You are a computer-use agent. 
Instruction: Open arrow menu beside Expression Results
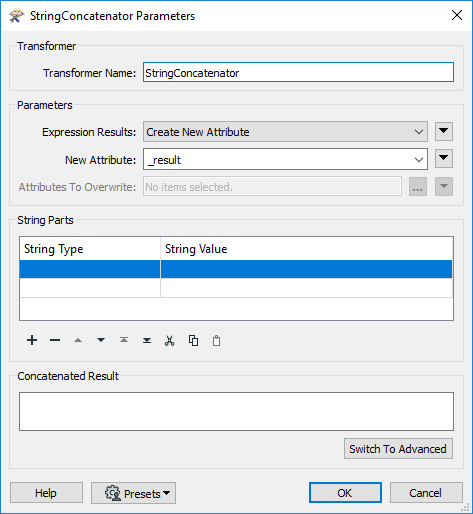tap(444, 131)
